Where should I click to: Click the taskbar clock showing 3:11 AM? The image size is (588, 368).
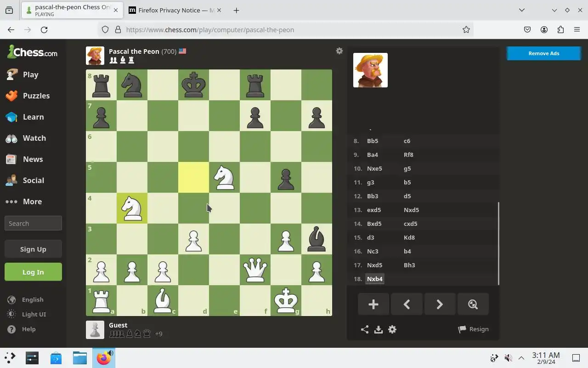pos(546,358)
